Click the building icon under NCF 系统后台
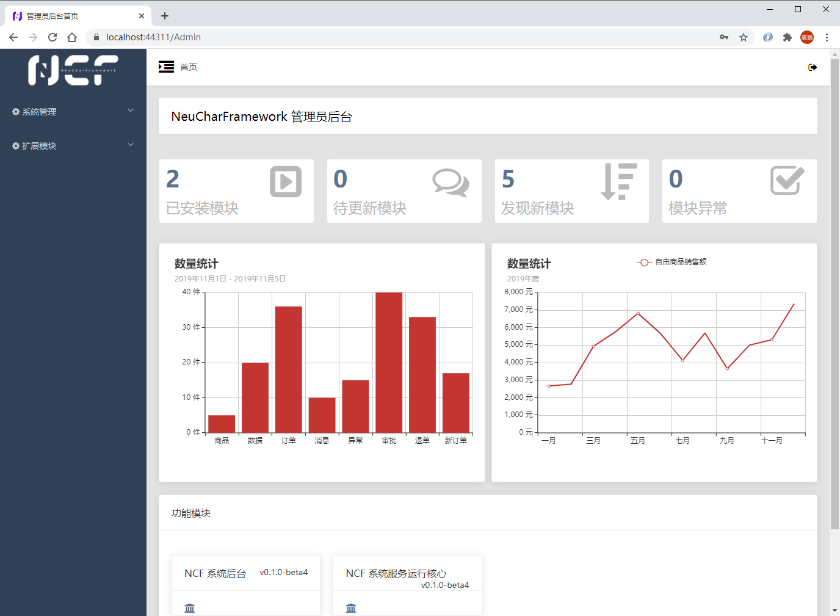This screenshot has width=840, height=616. (x=190, y=608)
